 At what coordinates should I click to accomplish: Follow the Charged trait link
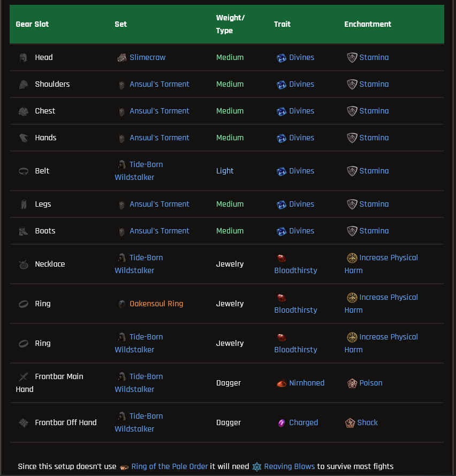point(303,422)
